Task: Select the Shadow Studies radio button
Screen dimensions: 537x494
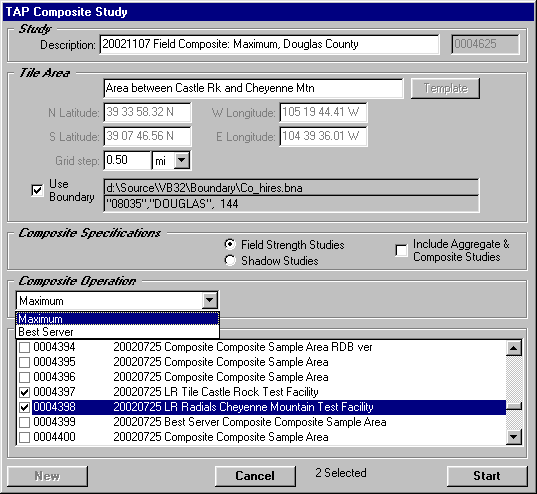Action: pos(230,261)
